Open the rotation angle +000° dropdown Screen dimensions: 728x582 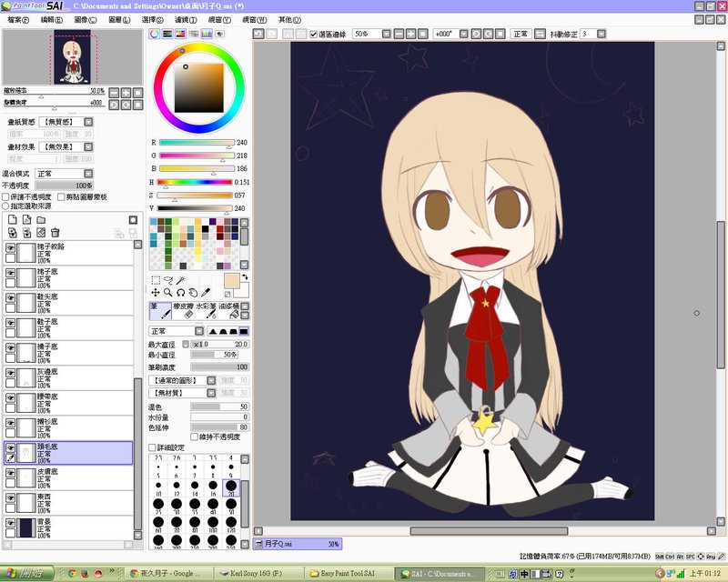pyautogui.click(x=463, y=34)
